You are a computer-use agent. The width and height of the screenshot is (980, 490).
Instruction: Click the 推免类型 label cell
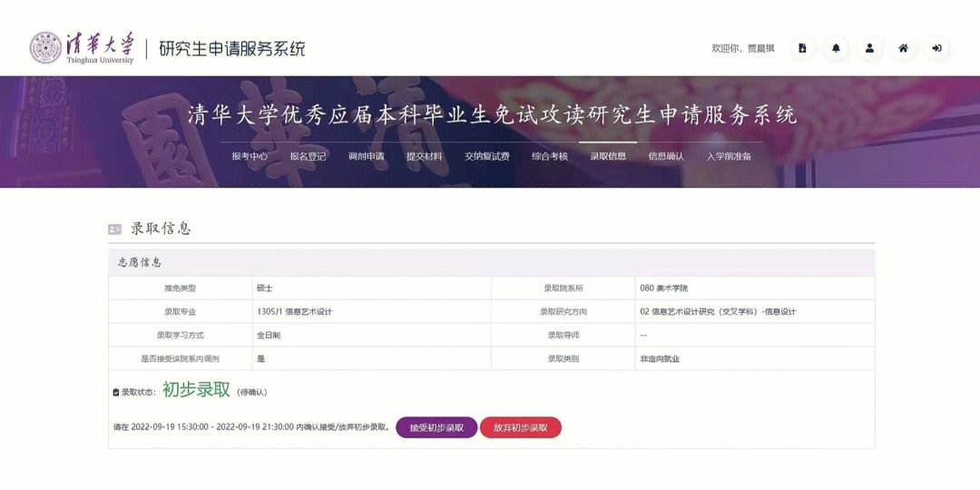click(180, 289)
